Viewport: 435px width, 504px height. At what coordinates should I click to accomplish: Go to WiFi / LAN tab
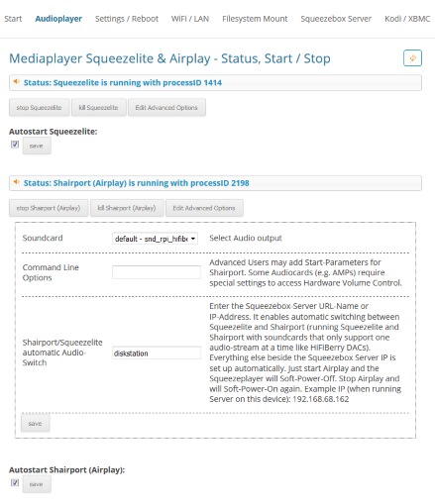[x=190, y=19]
